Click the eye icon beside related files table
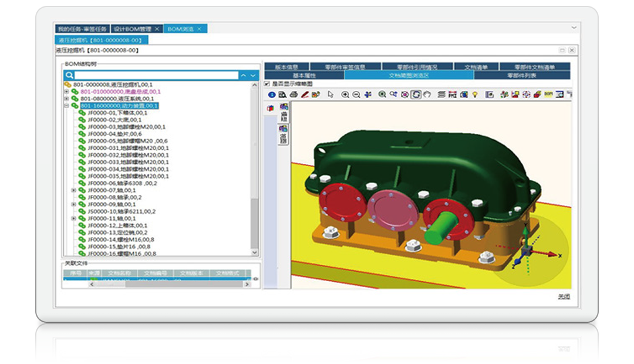 tap(255, 279)
